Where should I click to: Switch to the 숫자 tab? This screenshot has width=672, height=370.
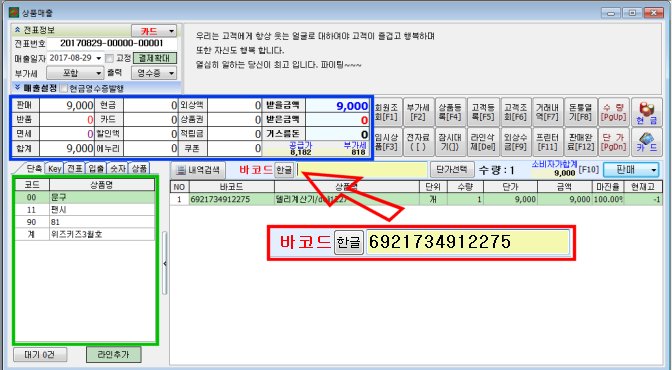click(x=117, y=168)
